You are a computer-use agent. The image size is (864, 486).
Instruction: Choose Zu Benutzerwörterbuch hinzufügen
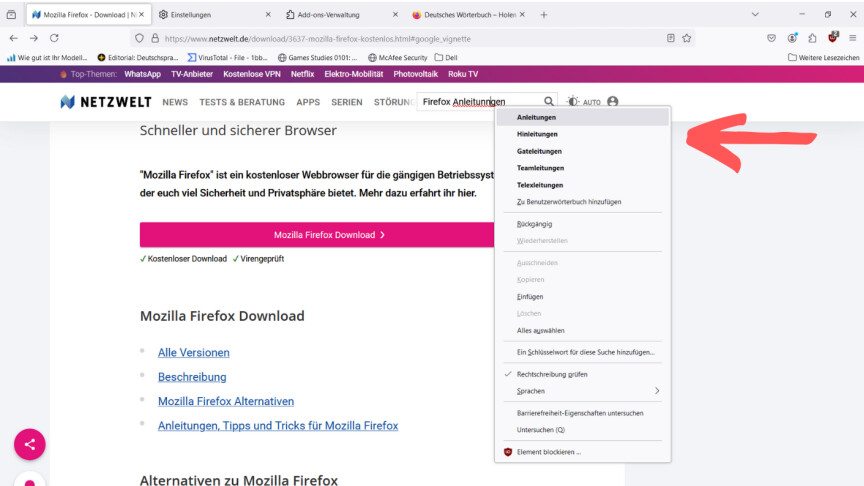click(x=582, y=202)
